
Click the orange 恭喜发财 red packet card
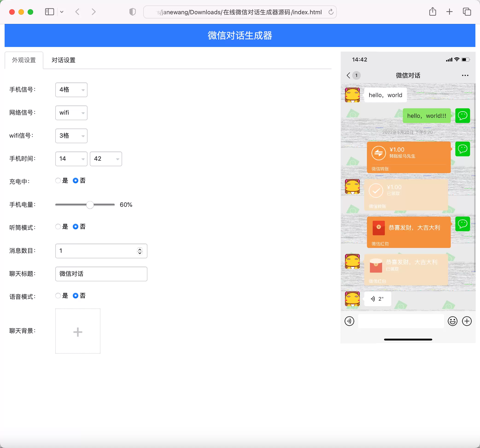point(409,232)
